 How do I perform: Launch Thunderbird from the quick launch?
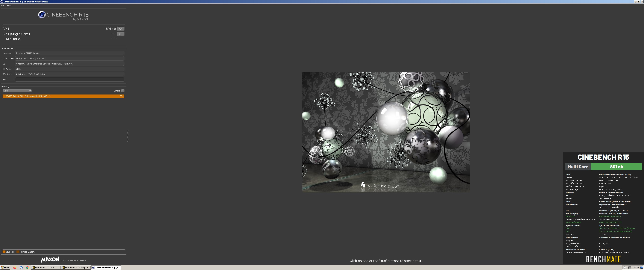coord(21,268)
